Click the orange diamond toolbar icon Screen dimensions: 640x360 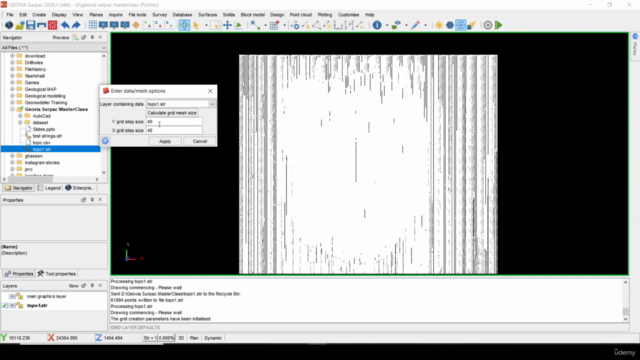coord(136,25)
